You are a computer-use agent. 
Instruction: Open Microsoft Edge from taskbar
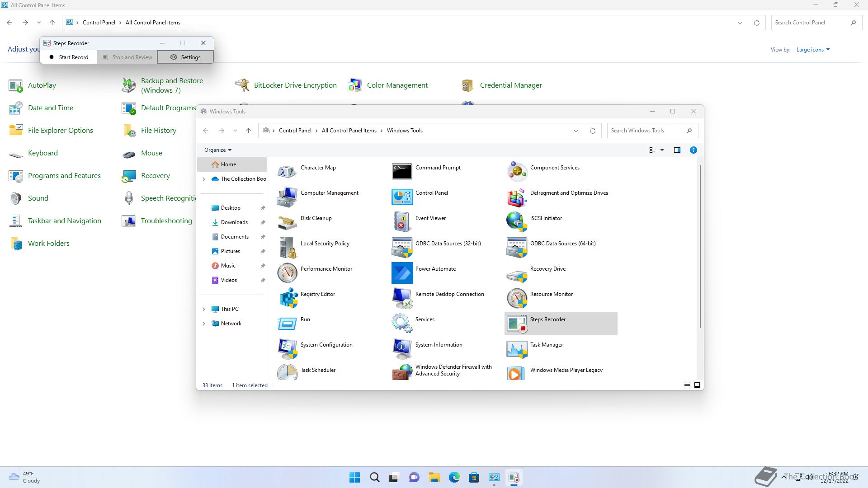click(x=454, y=477)
